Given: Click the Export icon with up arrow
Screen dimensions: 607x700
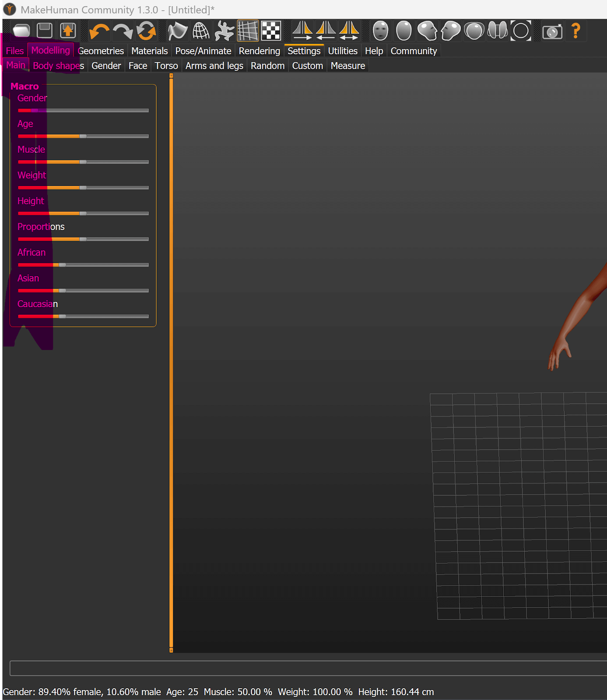Looking at the screenshot, I should click(68, 31).
